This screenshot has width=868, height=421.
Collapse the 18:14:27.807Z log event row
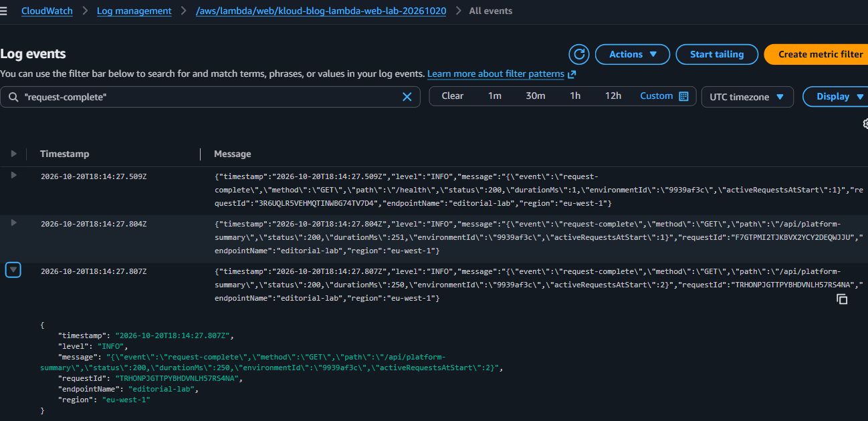(x=13, y=270)
